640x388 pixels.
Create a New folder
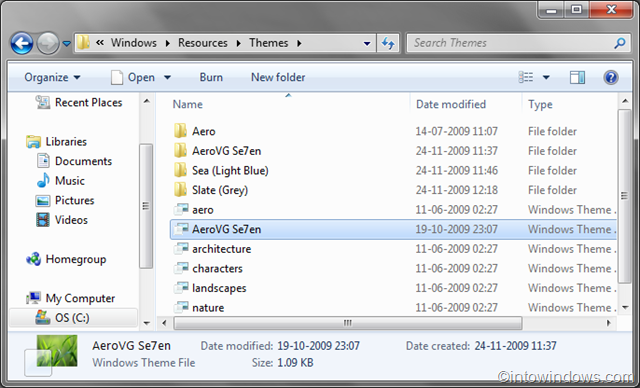tap(278, 78)
